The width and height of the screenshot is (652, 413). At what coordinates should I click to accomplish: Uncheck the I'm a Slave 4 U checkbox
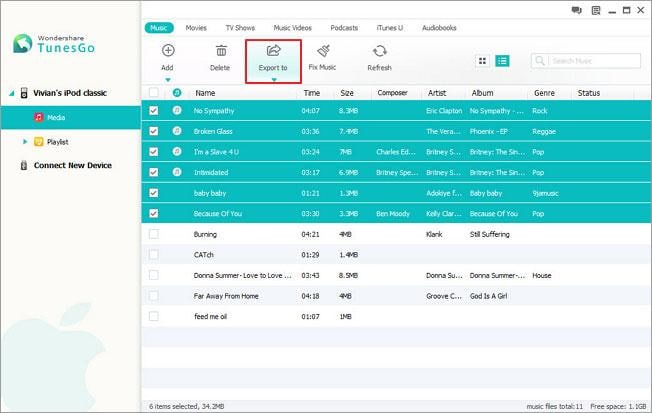[x=153, y=151]
